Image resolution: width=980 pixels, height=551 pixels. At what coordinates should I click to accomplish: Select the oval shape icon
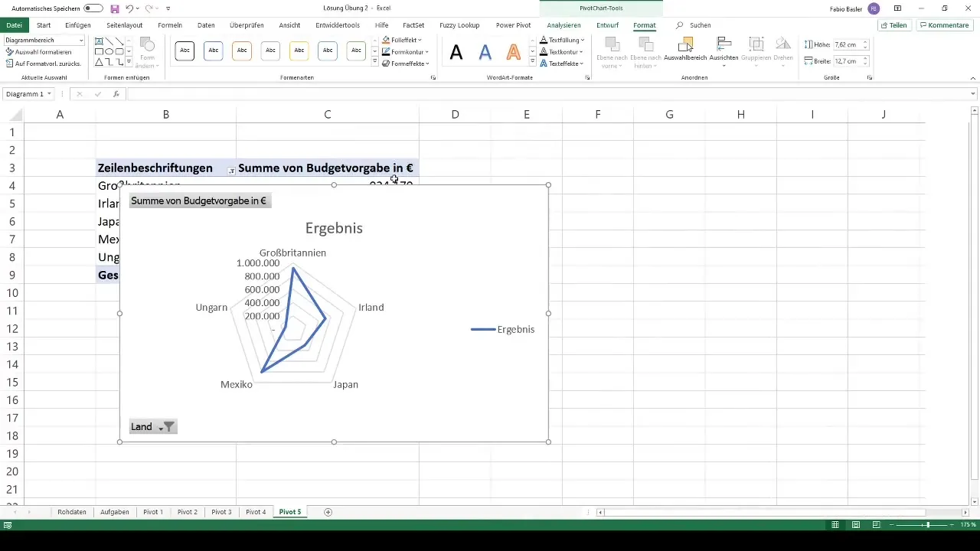point(109,51)
